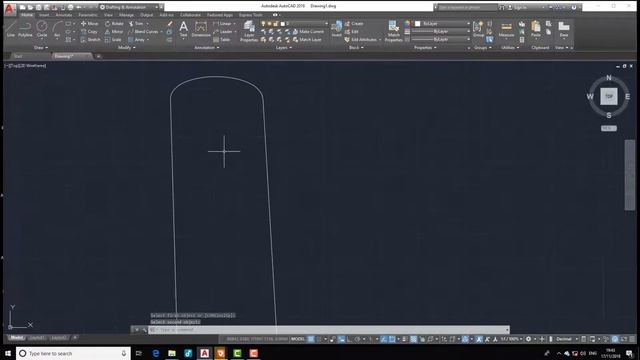Activate the Move command

(x=89, y=24)
